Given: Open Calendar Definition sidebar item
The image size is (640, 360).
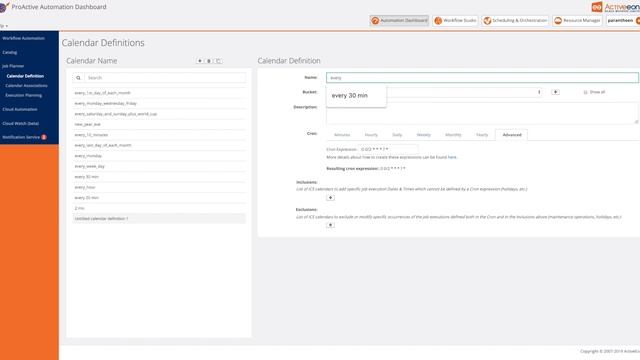Looking at the screenshot, I should pos(25,76).
